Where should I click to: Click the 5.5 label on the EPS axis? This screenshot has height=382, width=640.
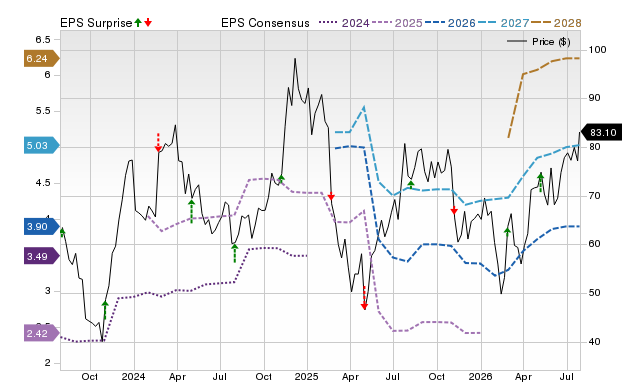click(x=43, y=111)
